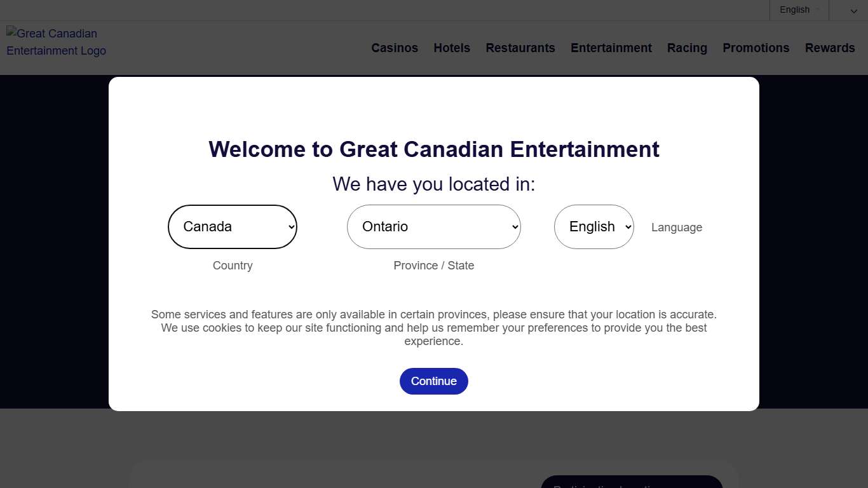Click the Province / State label
868x488 pixels.
433,266
